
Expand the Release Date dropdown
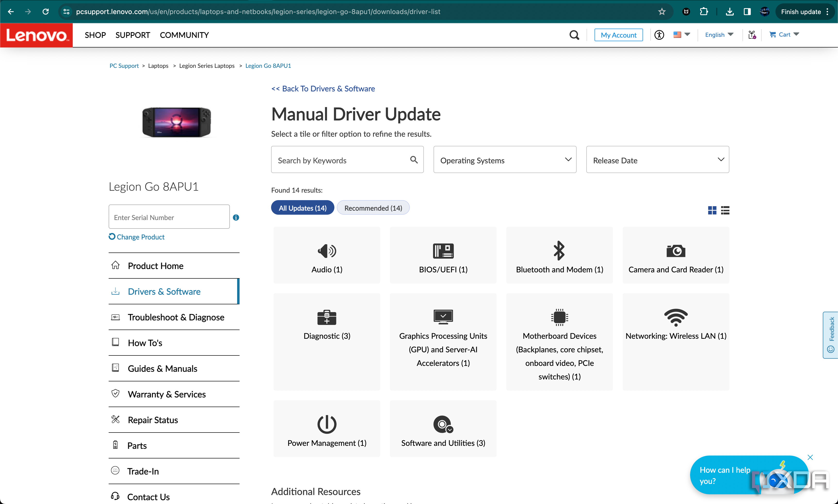[658, 160]
